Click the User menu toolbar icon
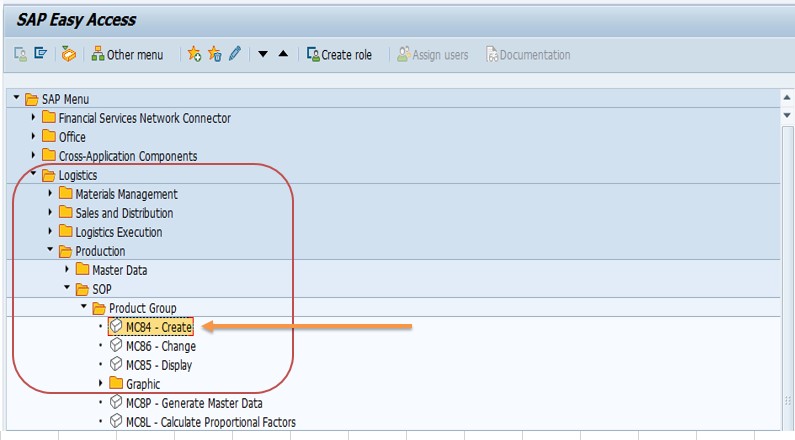This screenshot has width=795, height=440. pos(21,54)
